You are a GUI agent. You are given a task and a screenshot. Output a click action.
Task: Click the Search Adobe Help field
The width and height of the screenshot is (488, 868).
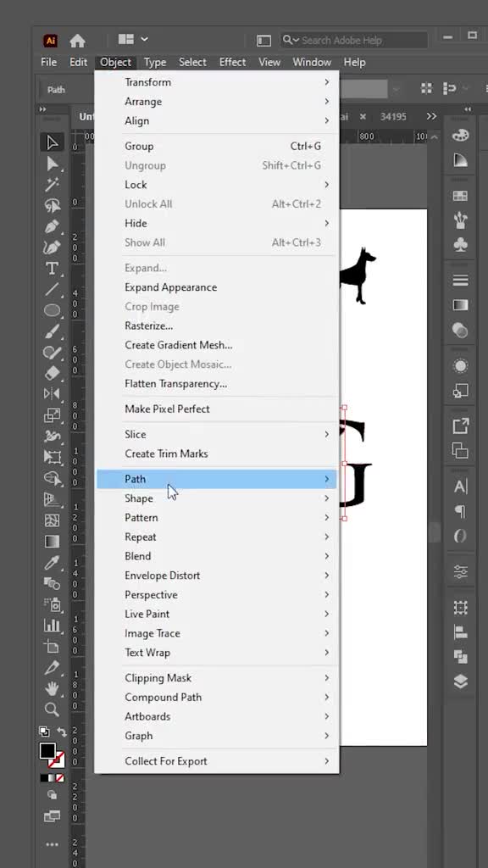(x=354, y=40)
